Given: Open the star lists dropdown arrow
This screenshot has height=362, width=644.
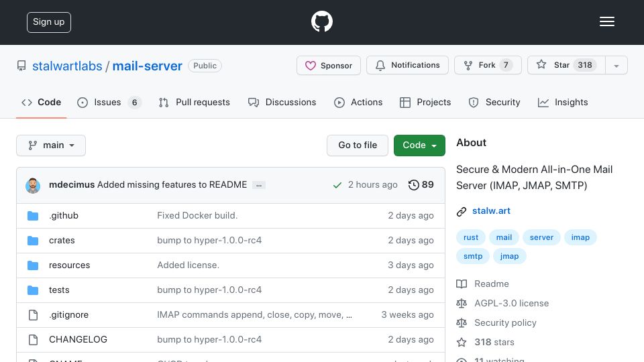Looking at the screenshot, I should click(x=616, y=65).
